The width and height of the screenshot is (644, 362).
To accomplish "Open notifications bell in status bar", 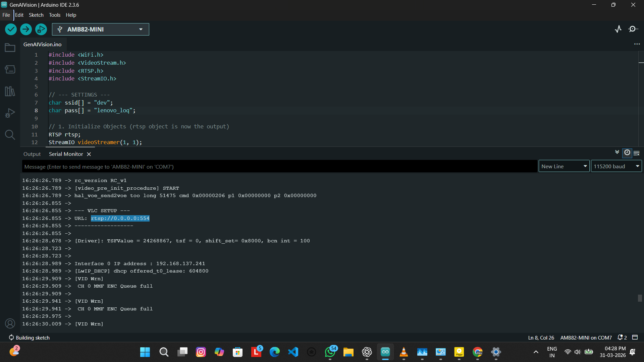I will (x=622, y=338).
